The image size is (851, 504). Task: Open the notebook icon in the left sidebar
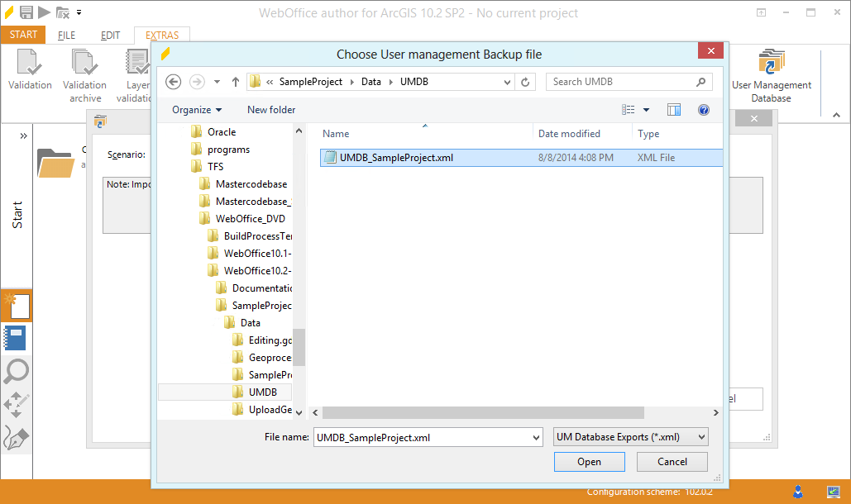[17, 338]
